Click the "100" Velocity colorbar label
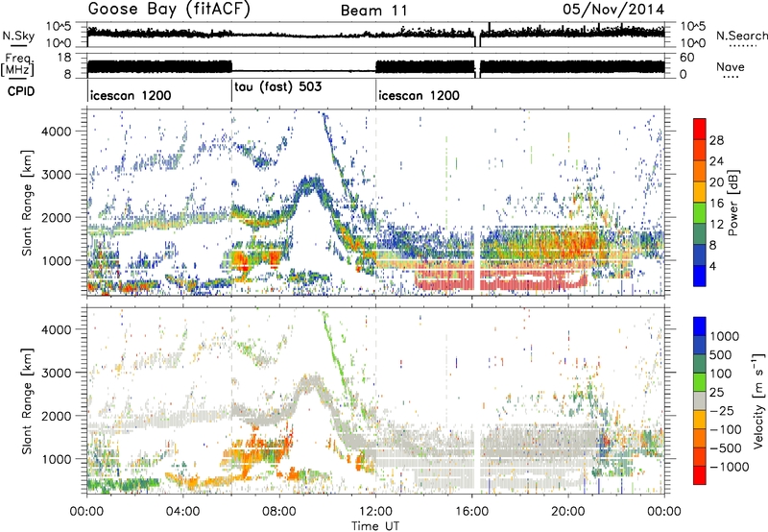Image resolution: width=768 pixels, height=532 pixels. point(721,374)
